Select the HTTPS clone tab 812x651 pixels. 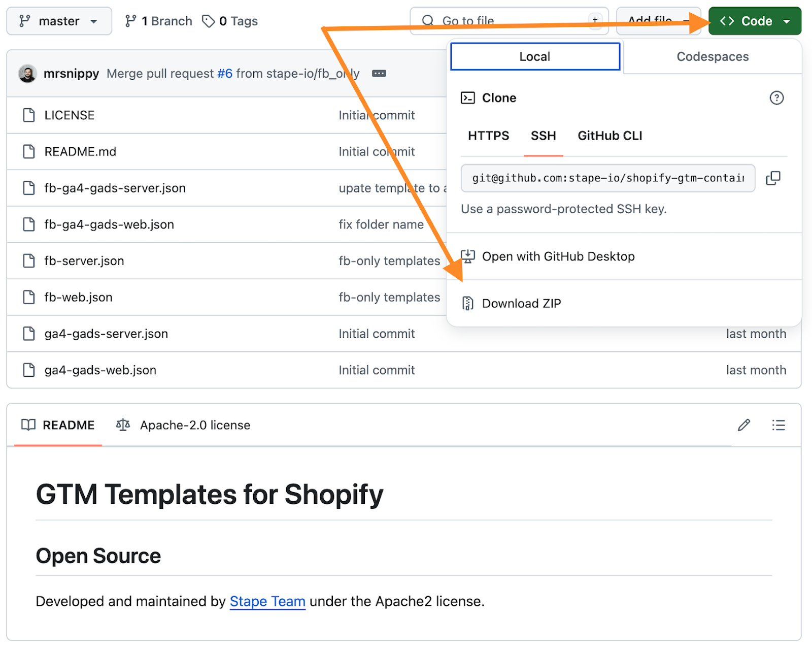tap(488, 136)
